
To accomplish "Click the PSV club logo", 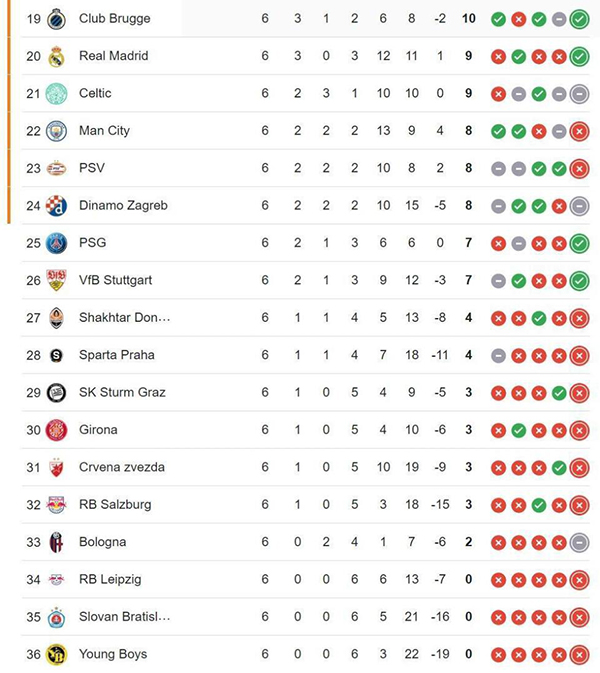I will (x=56, y=168).
